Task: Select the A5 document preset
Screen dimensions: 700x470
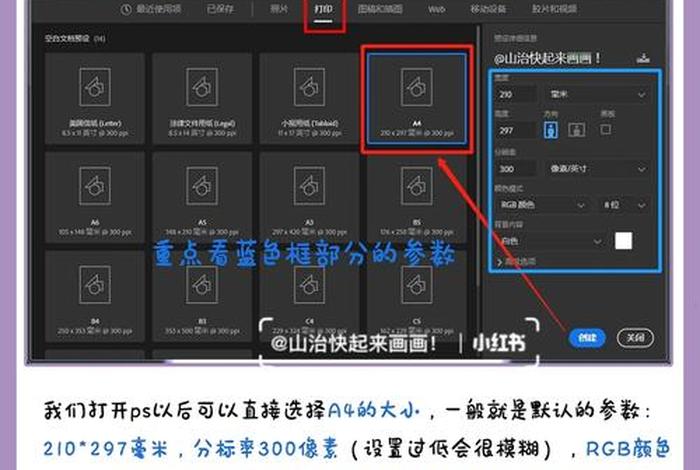Action: coord(202,197)
